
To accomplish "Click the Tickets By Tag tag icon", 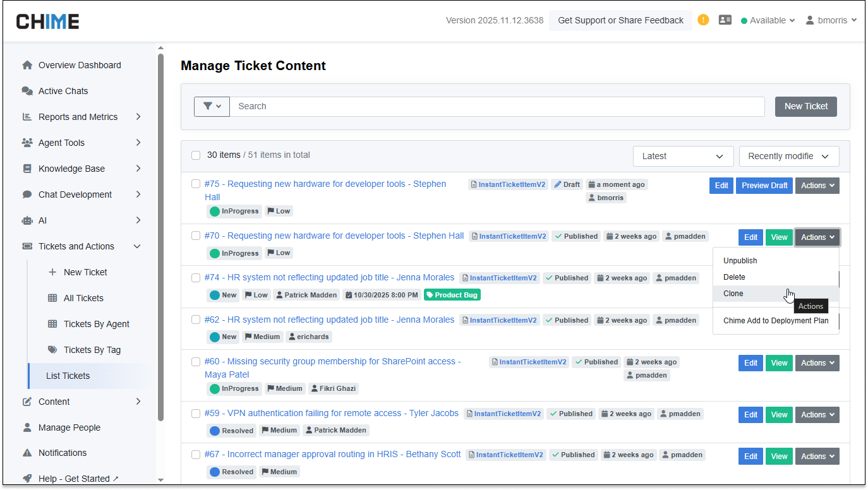I will pyautogui.click(x=52, y=350).
